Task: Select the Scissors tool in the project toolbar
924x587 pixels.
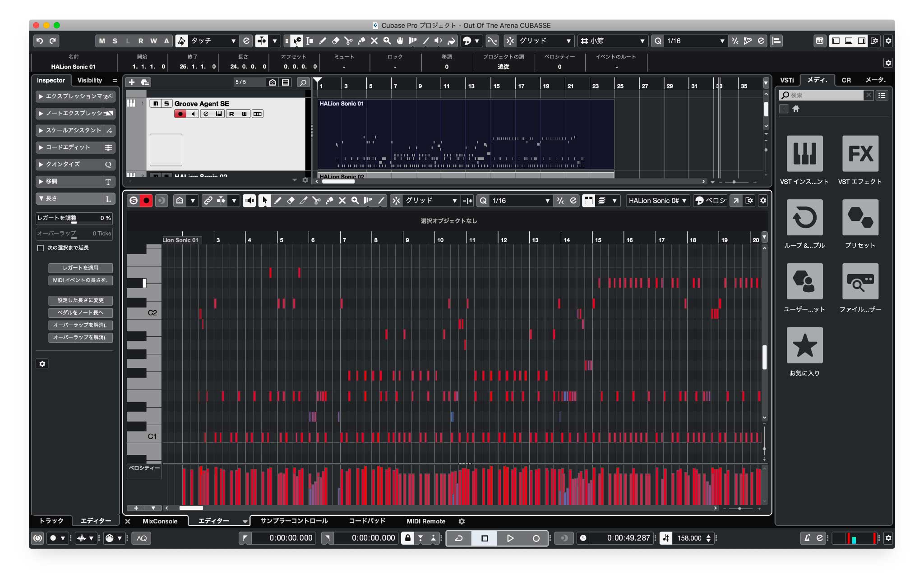Action: [348, 41]
